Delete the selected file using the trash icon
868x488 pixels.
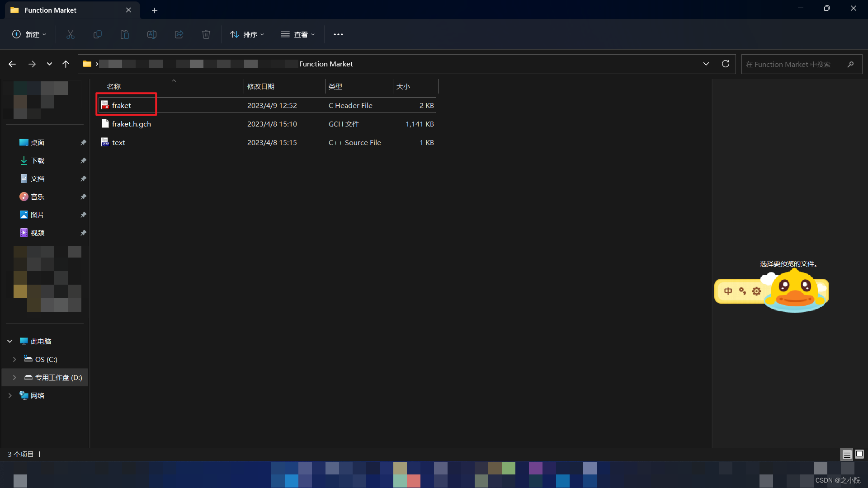206,34
